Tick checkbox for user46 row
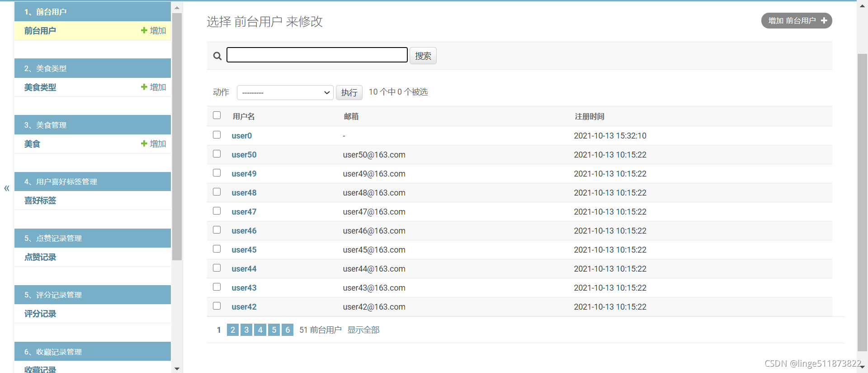Viewport: 868px width, 373px height. 217,230
